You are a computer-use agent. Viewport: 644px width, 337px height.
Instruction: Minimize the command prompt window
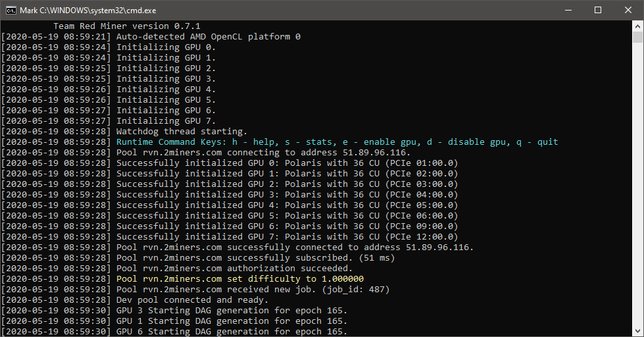tap(568, 11)
